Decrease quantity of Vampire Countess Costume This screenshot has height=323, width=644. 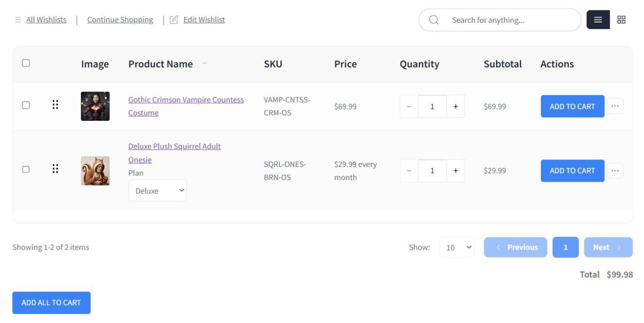click(x=409, y=107)
